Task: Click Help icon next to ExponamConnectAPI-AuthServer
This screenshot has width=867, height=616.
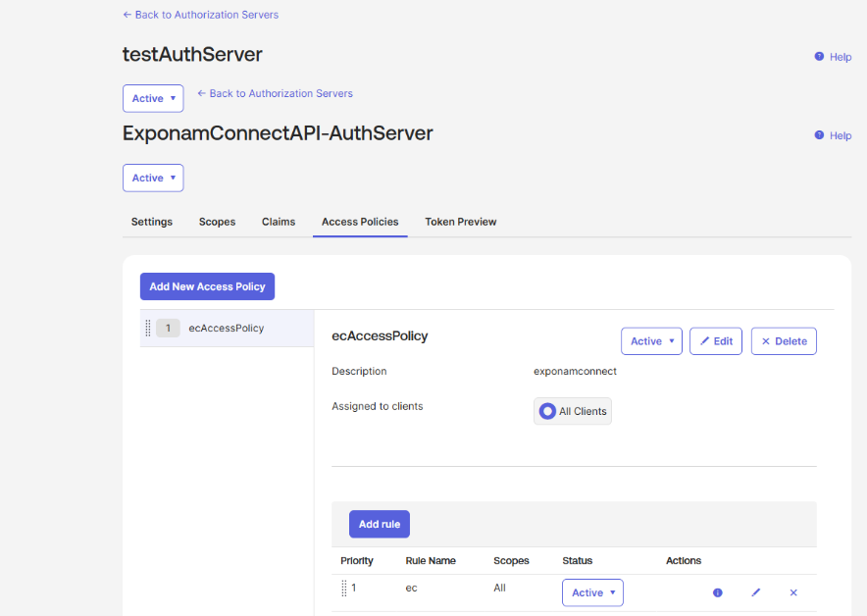Action: pos(819,135)
